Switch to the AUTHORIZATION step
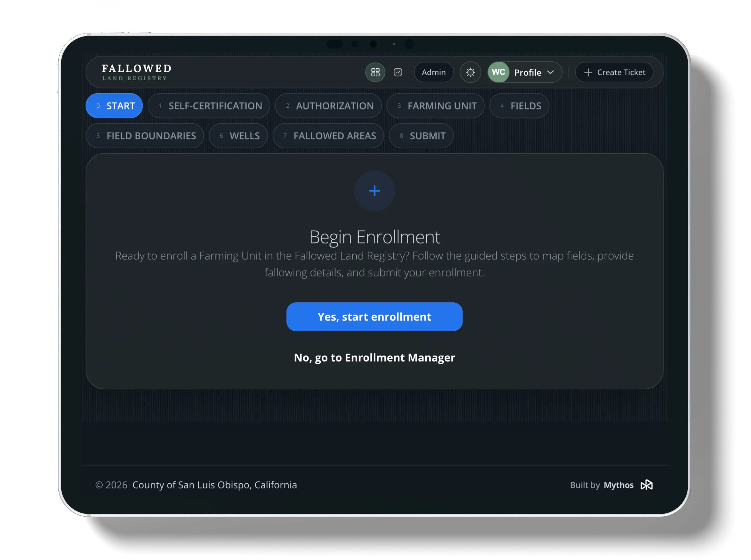 [328, 105]
